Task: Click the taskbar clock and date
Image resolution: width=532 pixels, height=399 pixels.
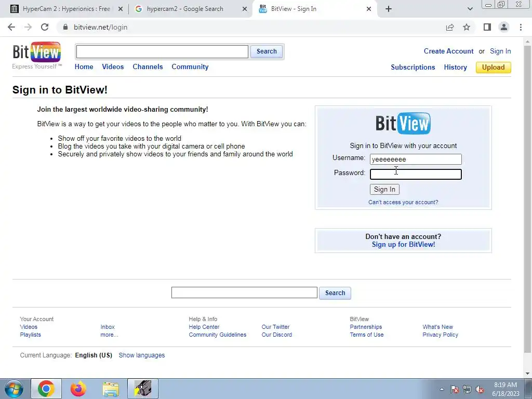Action: [506, 389]
